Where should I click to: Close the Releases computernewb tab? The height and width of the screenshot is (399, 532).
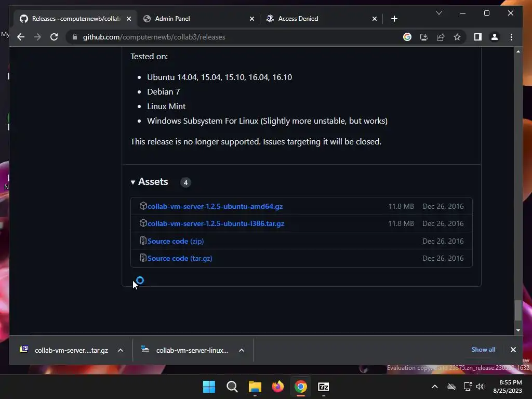coord(129,19)
